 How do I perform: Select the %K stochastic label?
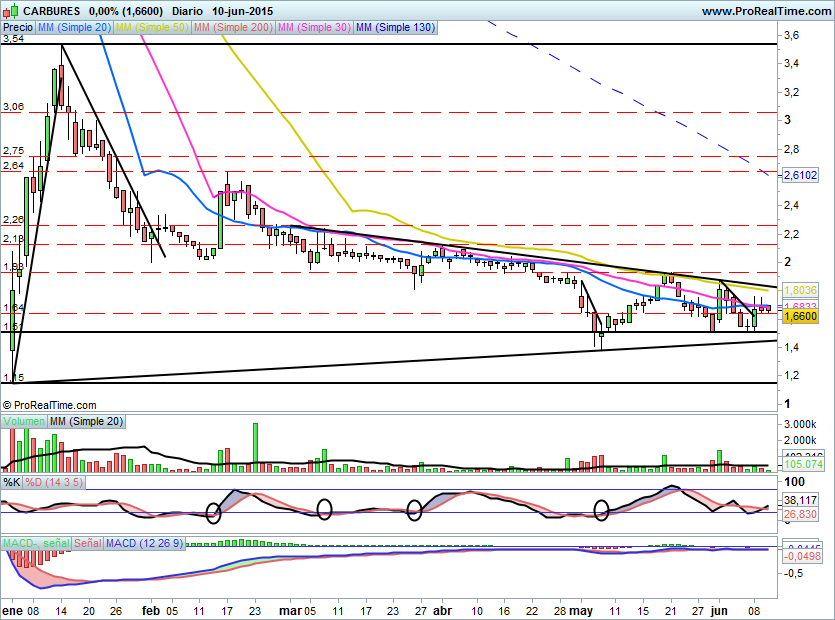pyautogui.click(x=12, y=482)
